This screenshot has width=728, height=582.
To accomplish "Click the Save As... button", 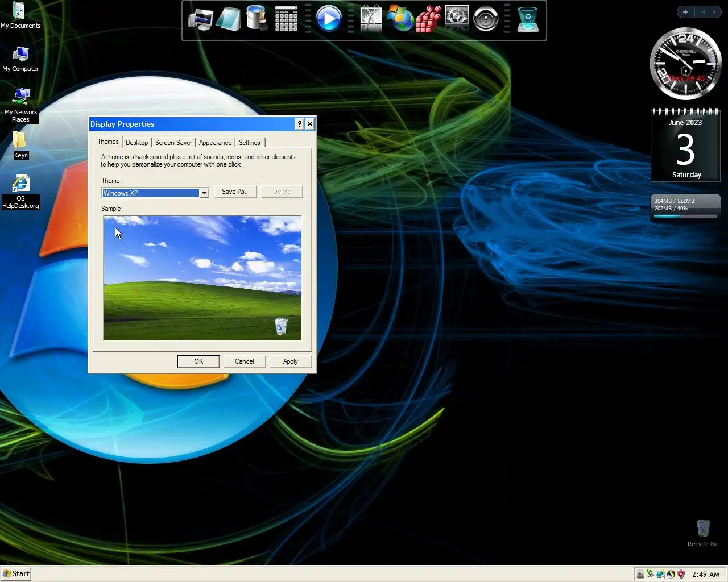I will coord(235,192).
